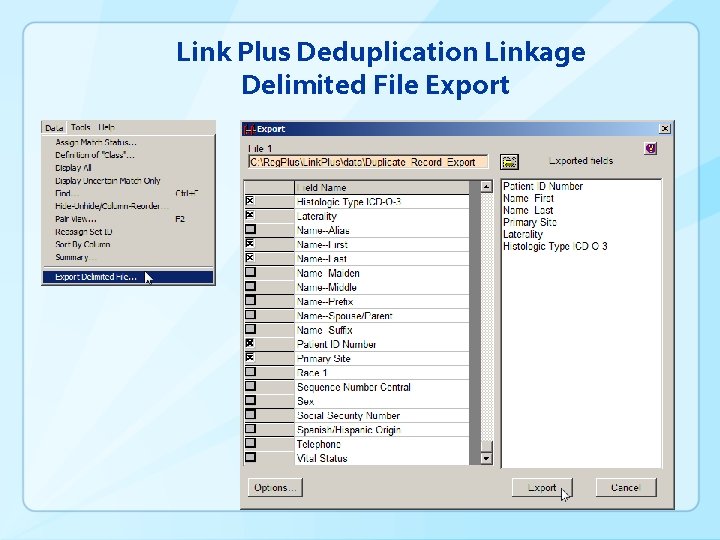Image resolution: width=720 pixels, height=540 pixels.
Task: Choose Find menu entry
Action: pos(128,193)
